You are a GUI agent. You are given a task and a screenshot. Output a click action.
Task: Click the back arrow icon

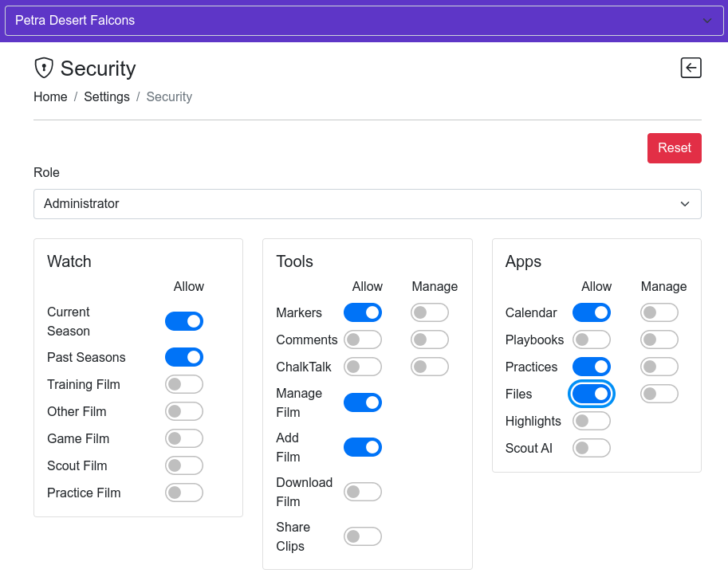tap(691, 68)
